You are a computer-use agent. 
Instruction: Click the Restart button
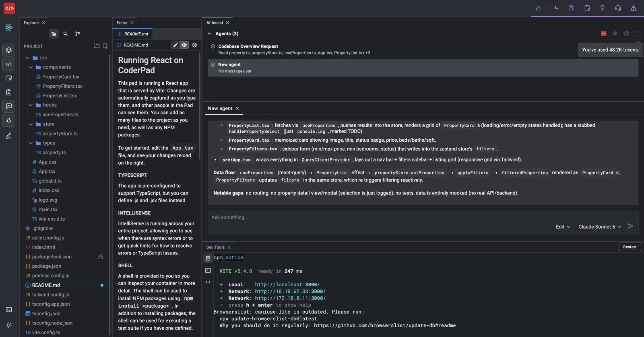(630, 247)
